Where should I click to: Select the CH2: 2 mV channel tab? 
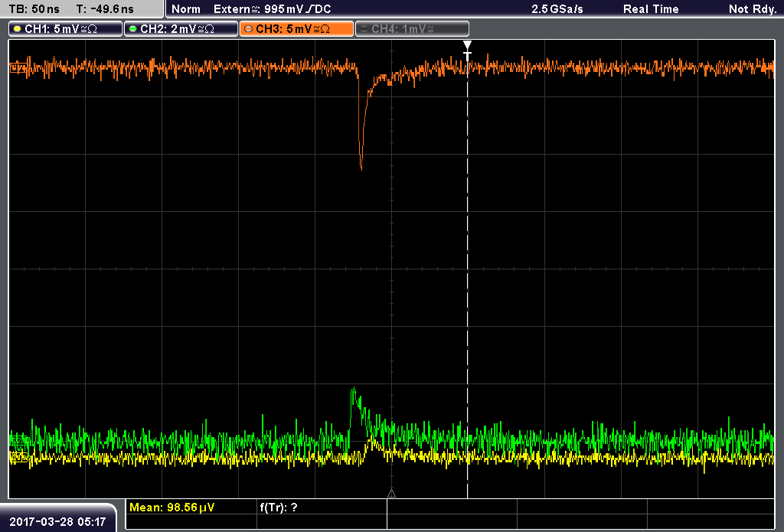(x=181, y=29)
